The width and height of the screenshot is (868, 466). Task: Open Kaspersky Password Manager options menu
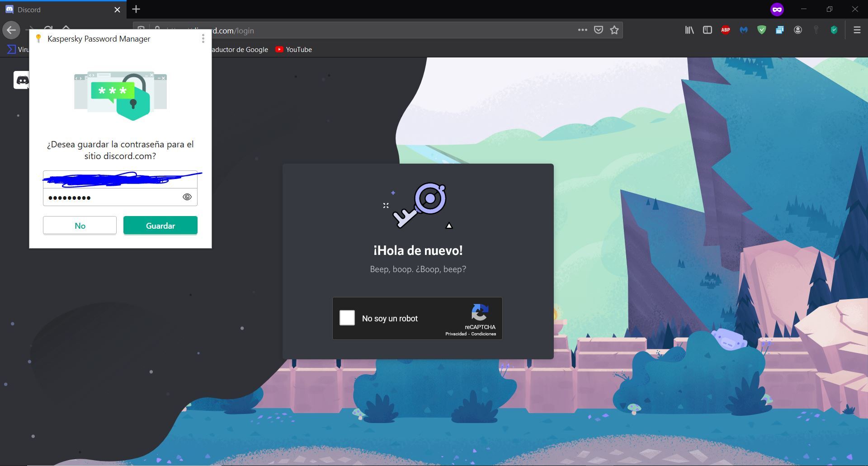tap(203, 39)
